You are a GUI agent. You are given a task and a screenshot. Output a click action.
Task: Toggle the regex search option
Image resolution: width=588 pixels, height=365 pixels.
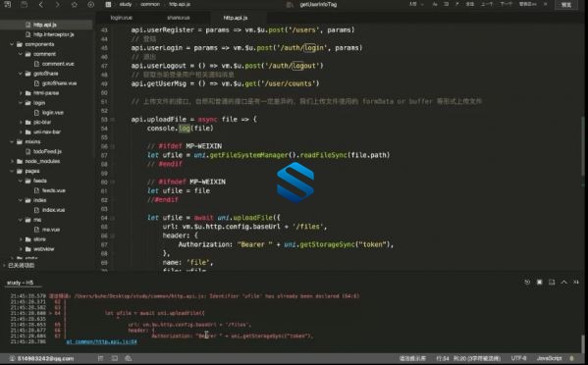456,4
